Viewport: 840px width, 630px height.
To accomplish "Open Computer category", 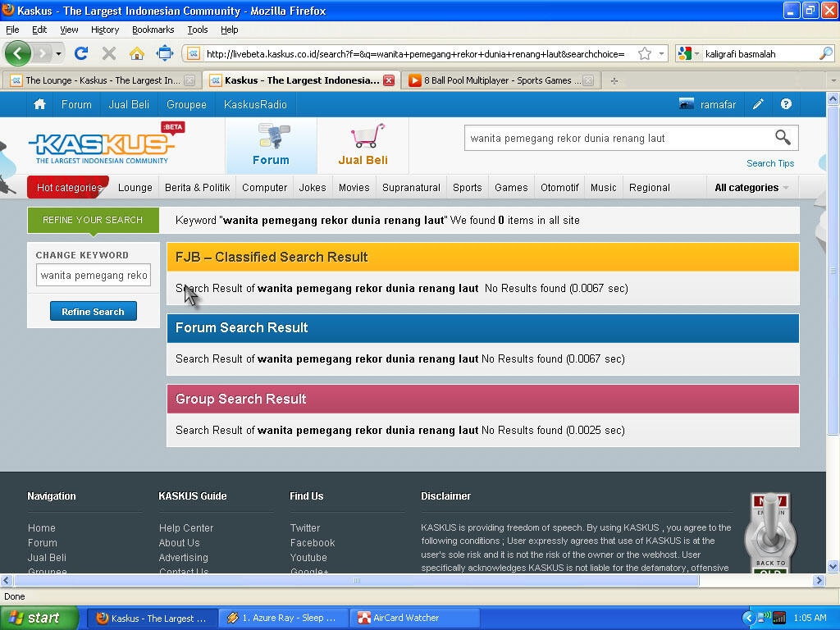I will point(265,188).
